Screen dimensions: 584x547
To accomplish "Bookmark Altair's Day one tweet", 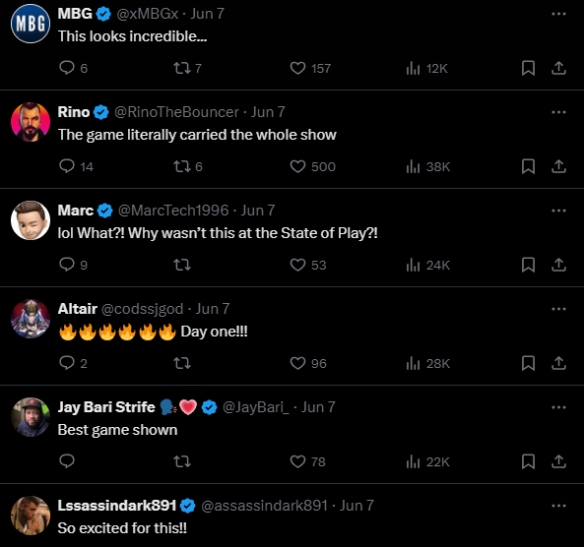I will coord(528,363).
